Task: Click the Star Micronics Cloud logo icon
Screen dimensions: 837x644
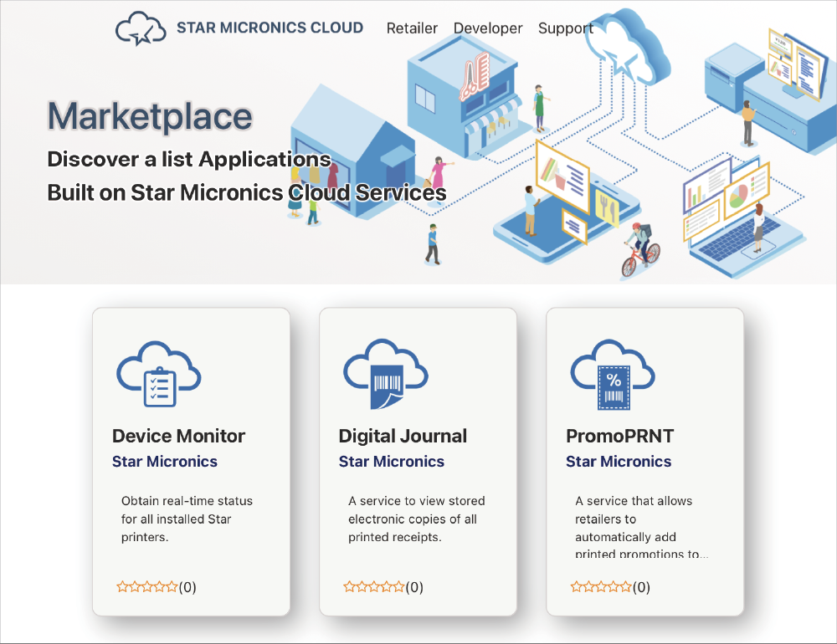Action: pyautogui.click(x=140, y=28)
